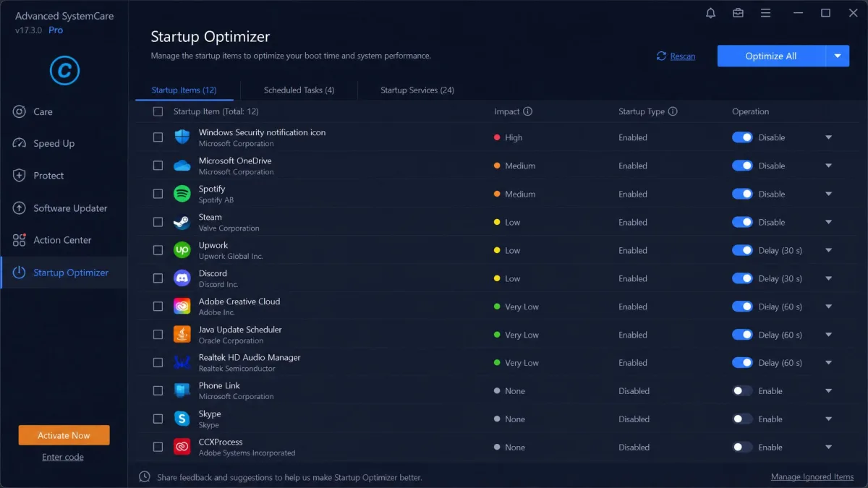Check the CCXProcess row checkbox
This screenshot has height=488, width=868.
click(x=158, y=448)
